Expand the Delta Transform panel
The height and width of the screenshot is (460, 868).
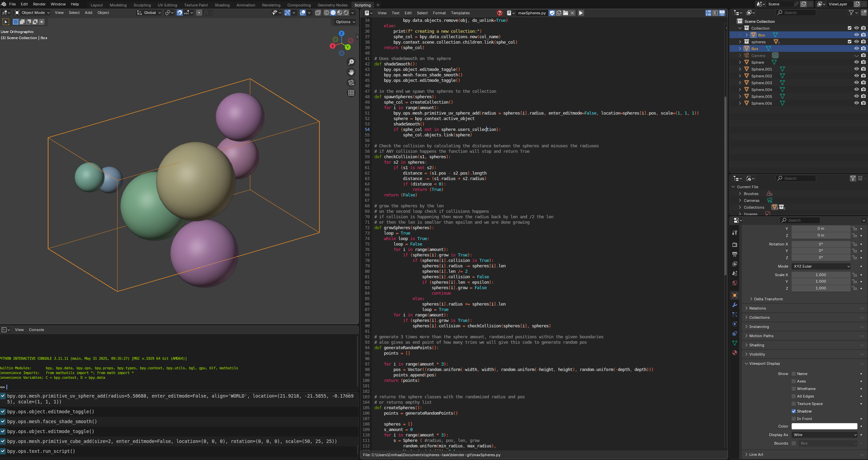point(768,299)
